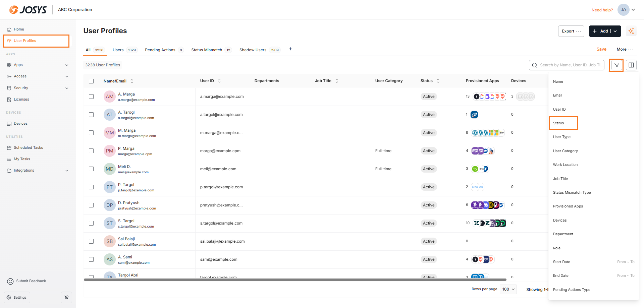Sort by Name/Email column arrows
Screen dimensions: 644x308
tap(132, 81)
